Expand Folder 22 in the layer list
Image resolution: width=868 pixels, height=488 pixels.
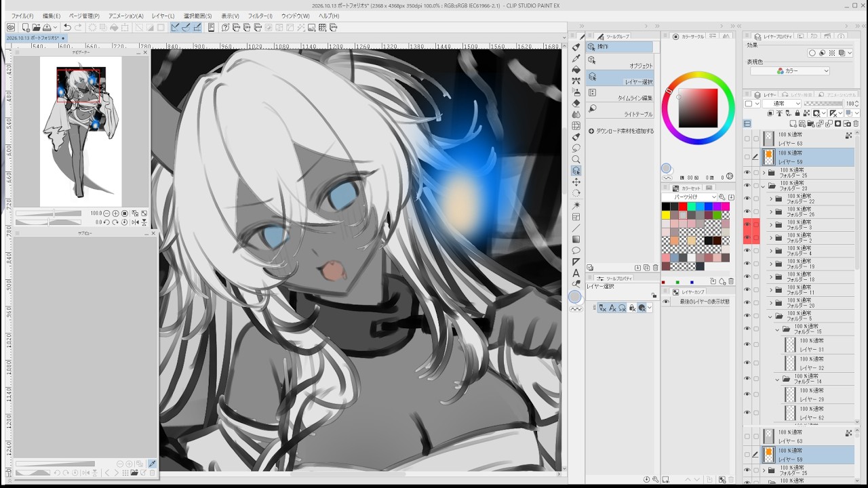(x=771, y=199)
